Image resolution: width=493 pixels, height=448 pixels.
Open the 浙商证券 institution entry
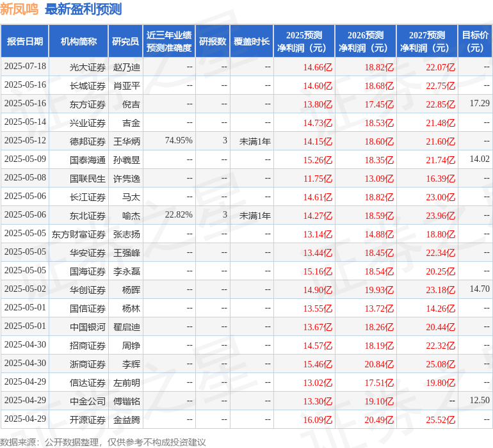click(x=88, y=364)
